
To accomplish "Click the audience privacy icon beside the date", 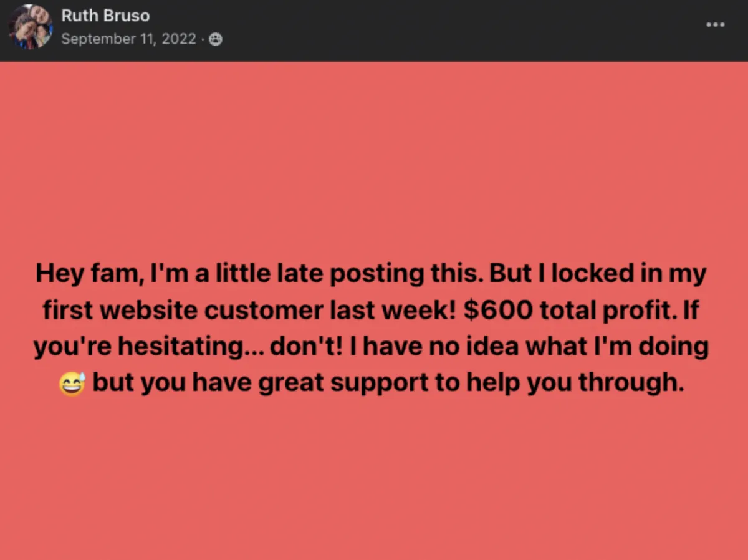I will point(216,40).
